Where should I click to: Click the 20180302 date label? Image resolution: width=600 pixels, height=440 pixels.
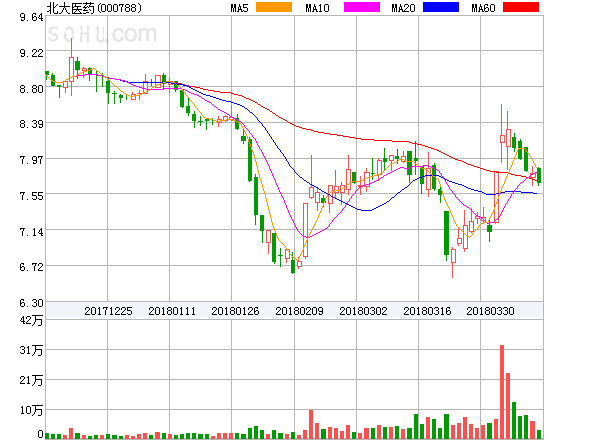point(363,311)
